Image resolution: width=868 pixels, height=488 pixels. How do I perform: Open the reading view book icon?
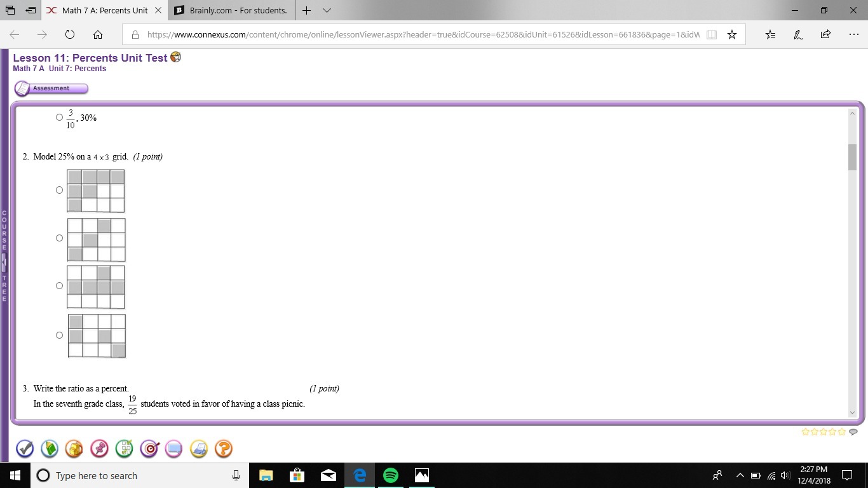tap(712, 35)
